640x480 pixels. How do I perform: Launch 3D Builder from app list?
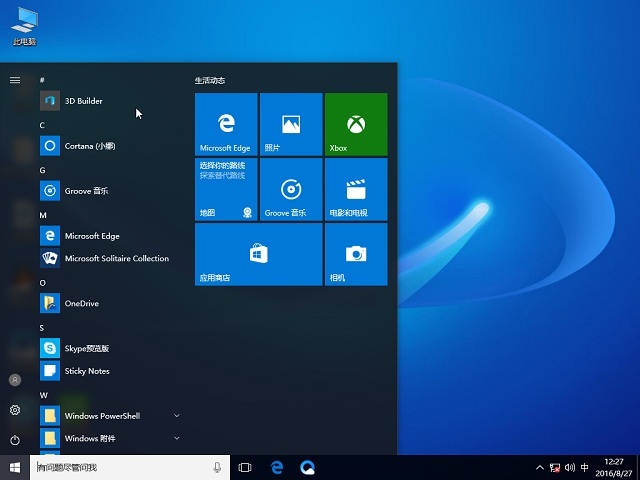tap(84, 101)
